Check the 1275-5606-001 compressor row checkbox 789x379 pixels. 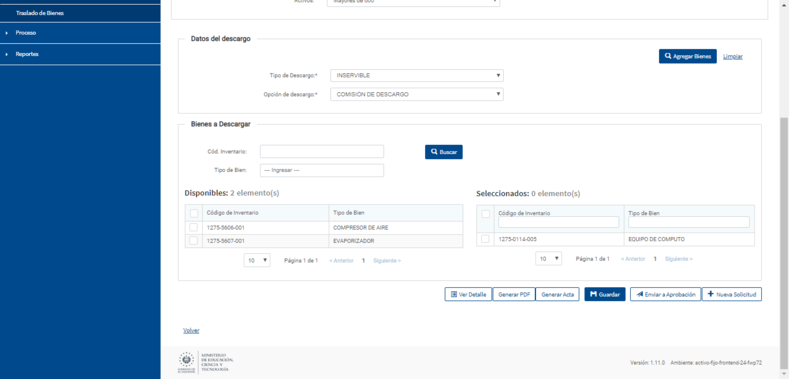coord(193,228)
